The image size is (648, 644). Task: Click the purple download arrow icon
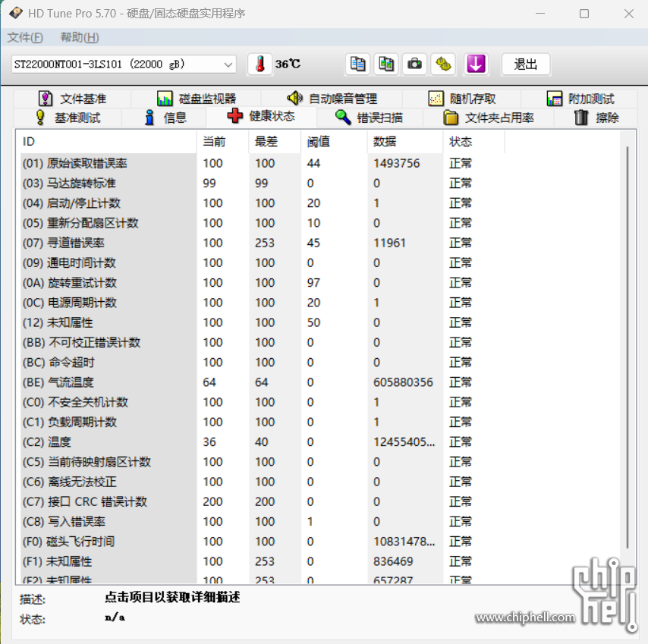coord(476,64)
